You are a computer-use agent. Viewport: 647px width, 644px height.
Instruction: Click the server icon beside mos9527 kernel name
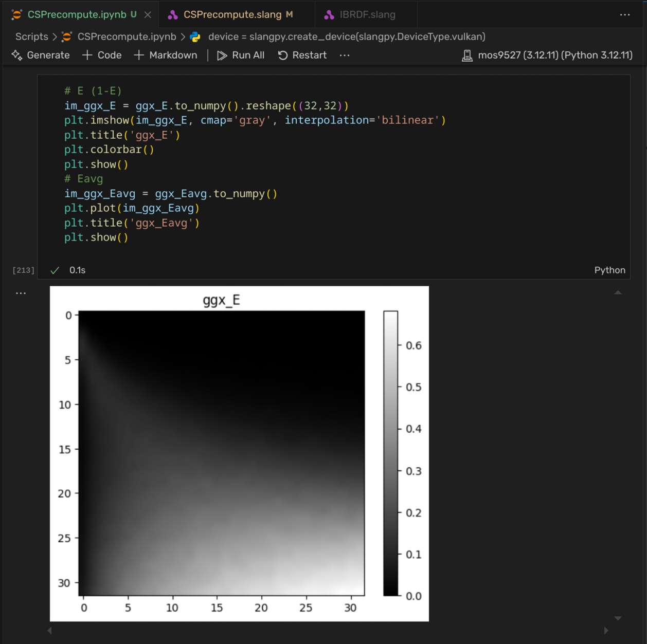(467, 55)
